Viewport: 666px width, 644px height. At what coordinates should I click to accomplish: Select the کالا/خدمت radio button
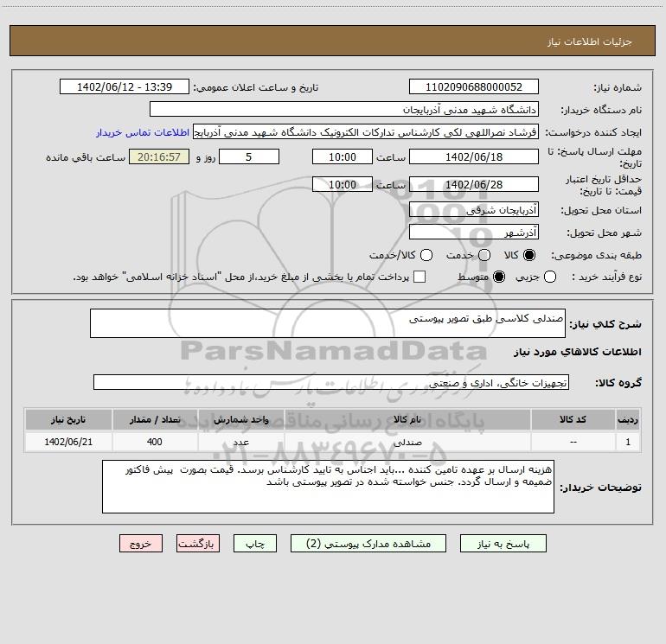pyautogui.click(x=426, y=255)
